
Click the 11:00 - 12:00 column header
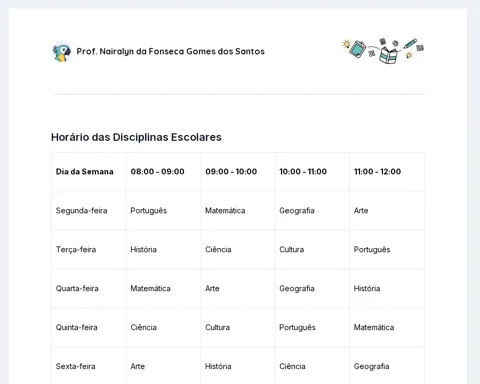click(377, 172)
